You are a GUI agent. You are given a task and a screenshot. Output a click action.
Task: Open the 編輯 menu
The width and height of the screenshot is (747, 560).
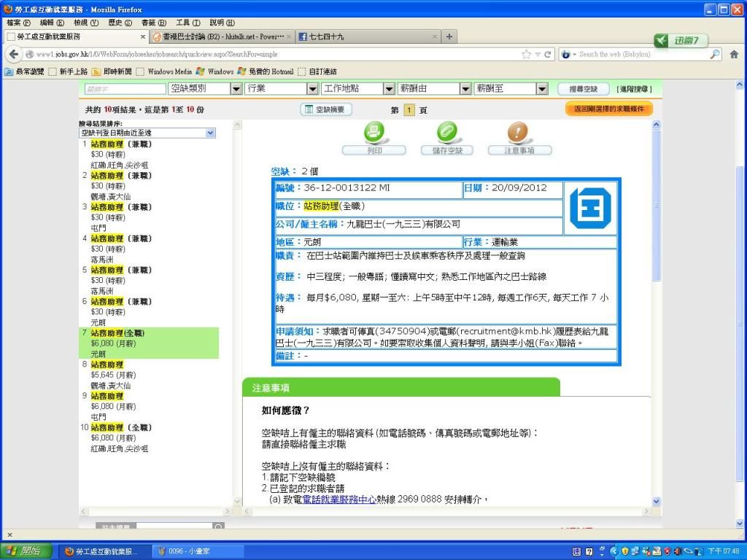click(52, 23)
